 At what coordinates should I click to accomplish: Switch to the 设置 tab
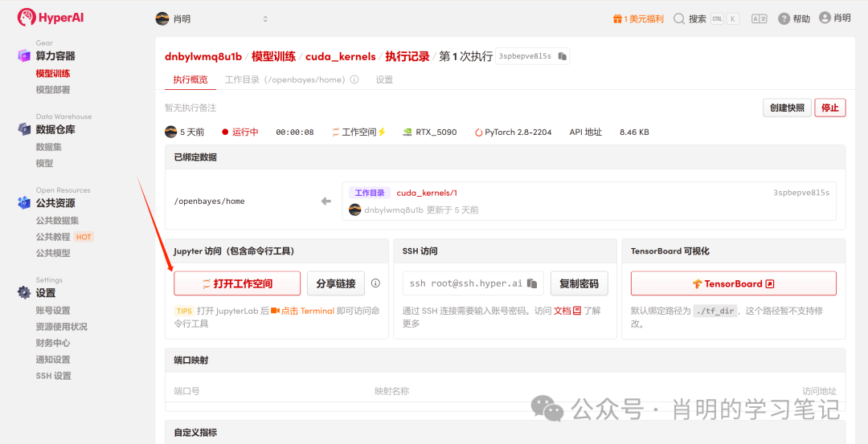click(384, 80)
